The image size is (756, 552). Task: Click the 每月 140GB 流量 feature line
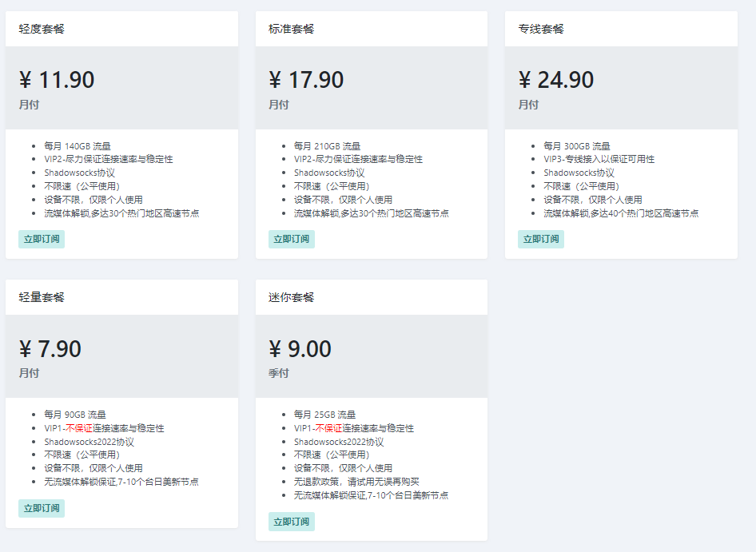(x=78, y=146)
